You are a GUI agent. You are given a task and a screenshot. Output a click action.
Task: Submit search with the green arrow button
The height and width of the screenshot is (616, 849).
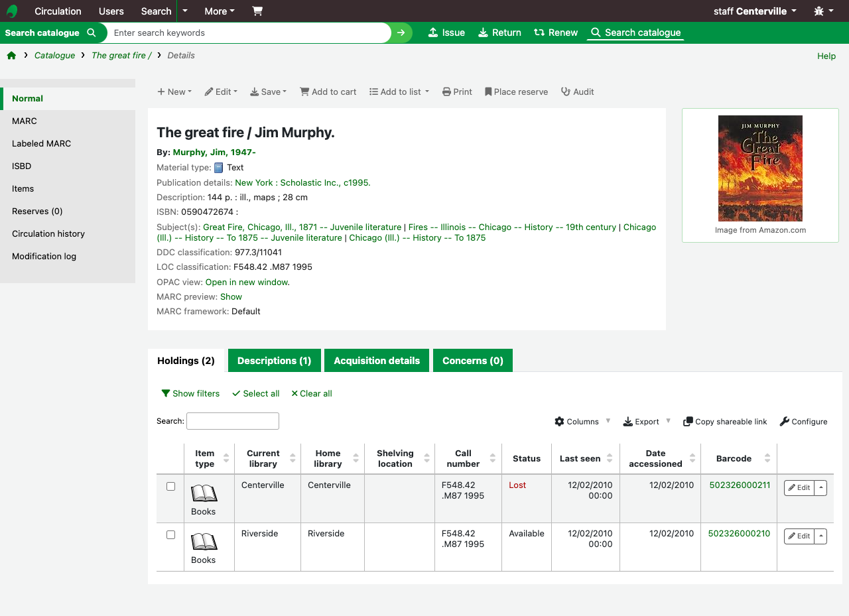(x=401, y=32)
